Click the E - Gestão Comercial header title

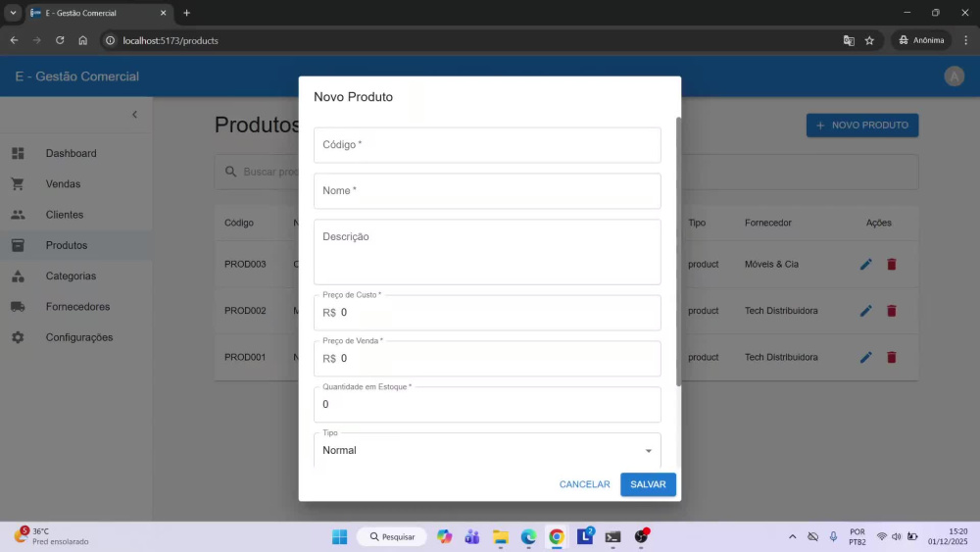[76, 76]
